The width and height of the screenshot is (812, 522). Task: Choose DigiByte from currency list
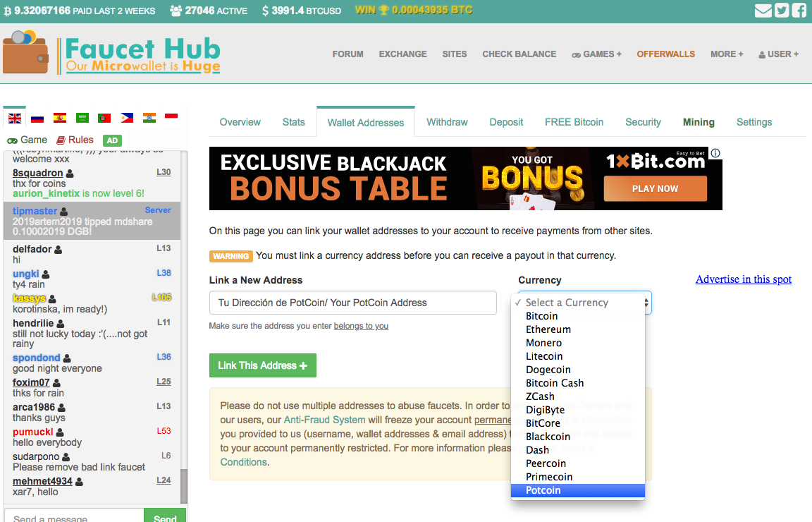pyautogui.click(x=578, y=410)
